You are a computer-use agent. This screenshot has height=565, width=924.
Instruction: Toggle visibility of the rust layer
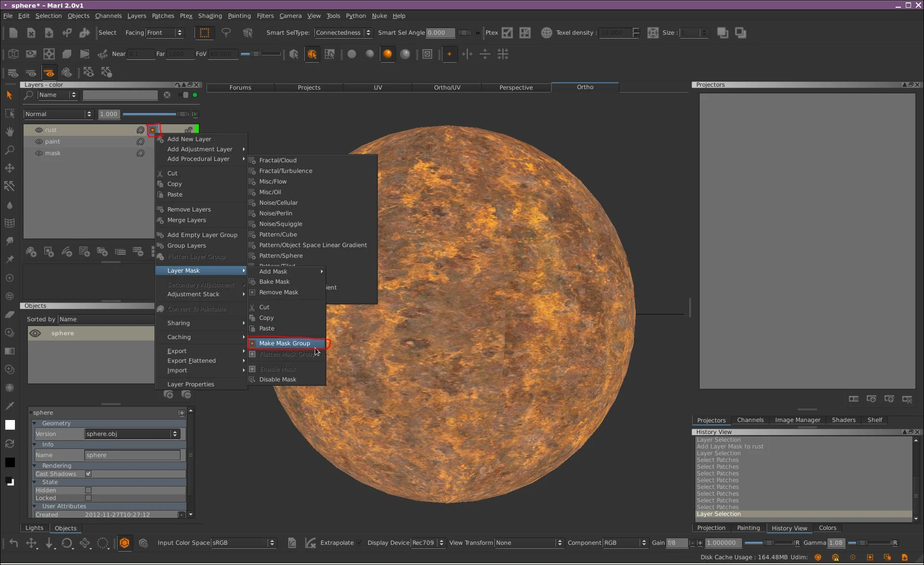click(38, 130)
